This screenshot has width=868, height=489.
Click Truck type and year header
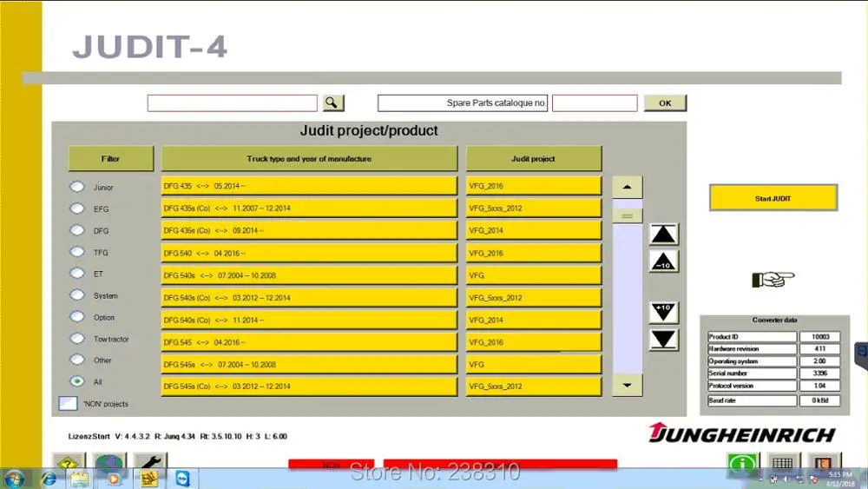(309, 159)
